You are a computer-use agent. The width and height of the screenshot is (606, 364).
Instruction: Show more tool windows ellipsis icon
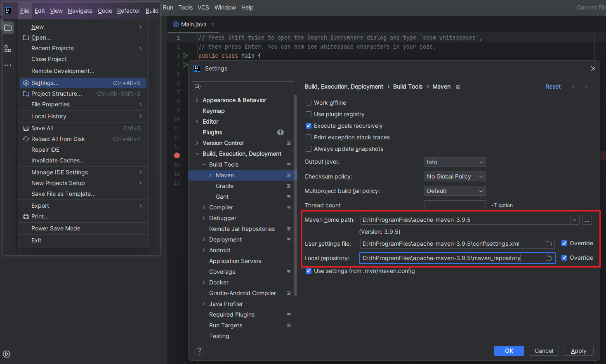[x=8, y=65]
